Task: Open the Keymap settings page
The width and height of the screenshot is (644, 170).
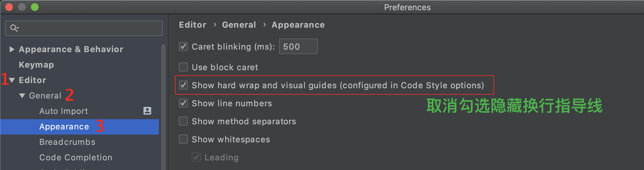Action: pos(36,65)
